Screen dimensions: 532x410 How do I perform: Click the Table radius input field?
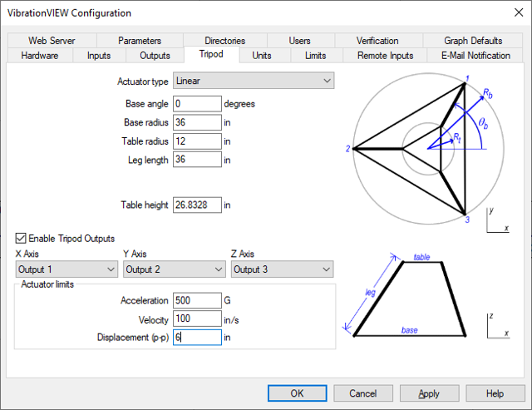(x=197, y=141)
